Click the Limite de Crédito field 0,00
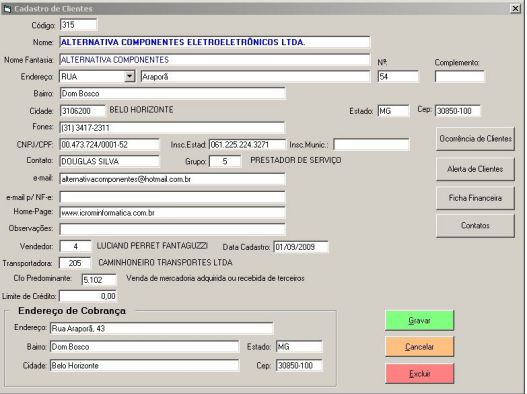 [88, 296]
